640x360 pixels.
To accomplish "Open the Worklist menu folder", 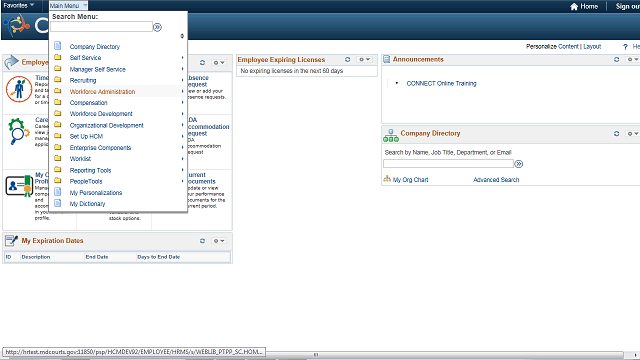I will coord(80,158).
